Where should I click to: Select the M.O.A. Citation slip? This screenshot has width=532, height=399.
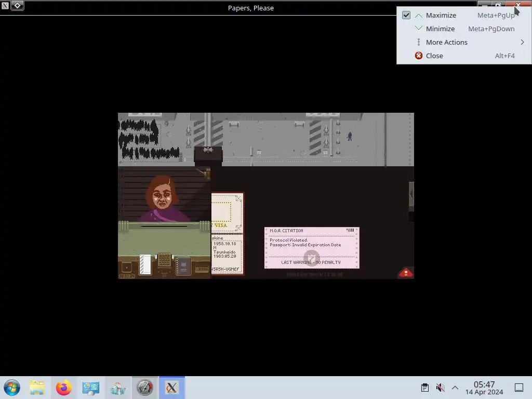[x=312, y=248]
